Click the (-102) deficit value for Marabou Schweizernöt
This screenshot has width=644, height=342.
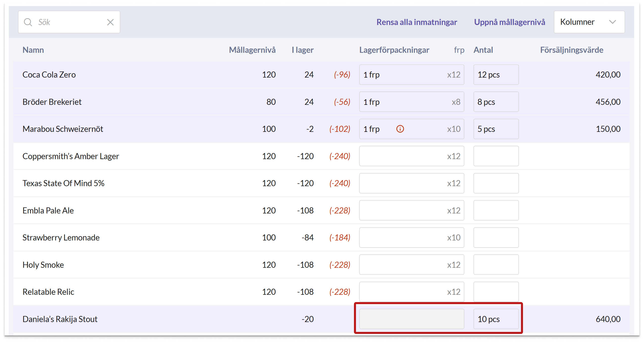340,129
